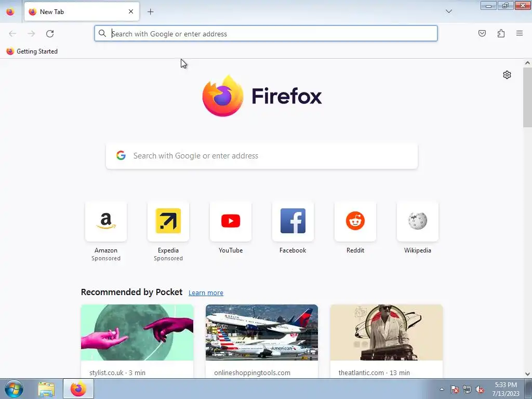The width and height of the screenshot is (532, 399).
Task: Click the onlineshoppingtools.com caption text
Action: point(252,373)
